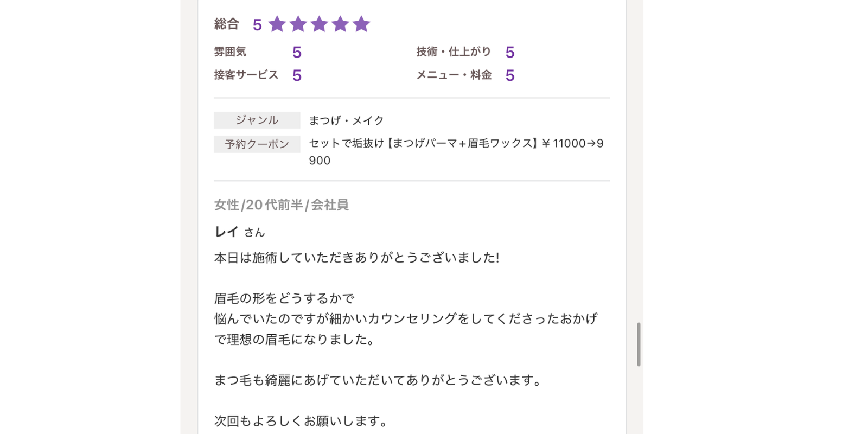The width and height of the screenshot is (868, 434).
Task: Click the メニュー・料金 rating label
Action: click(x=454, y=75)
